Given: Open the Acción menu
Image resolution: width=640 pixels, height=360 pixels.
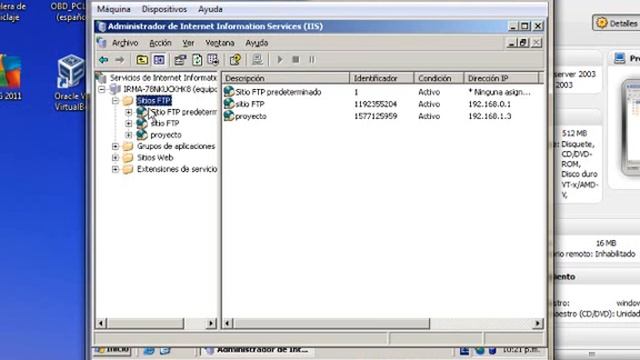Looking at the screenshot, I should [x=160, y=43].
